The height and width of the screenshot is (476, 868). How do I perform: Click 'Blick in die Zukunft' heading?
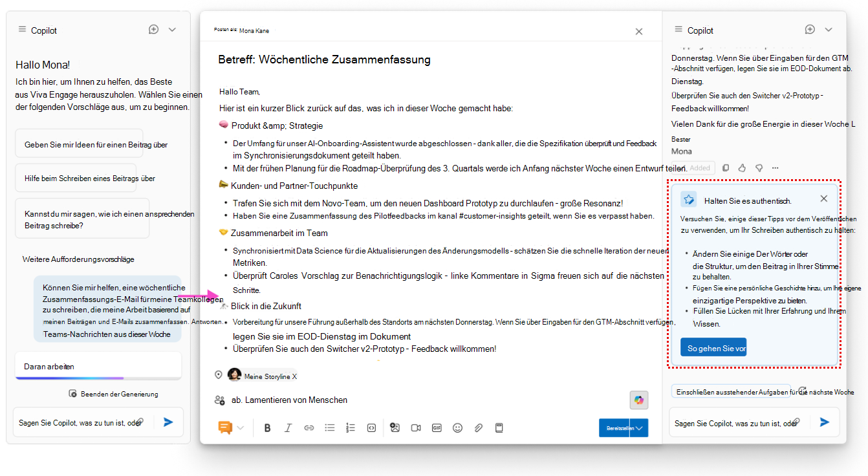(x=266, y=306)
